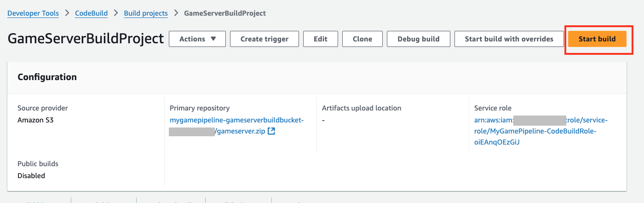Screen dimensions: 644x203
Task: Click the Configuration section heading
Action: point(47,77)
